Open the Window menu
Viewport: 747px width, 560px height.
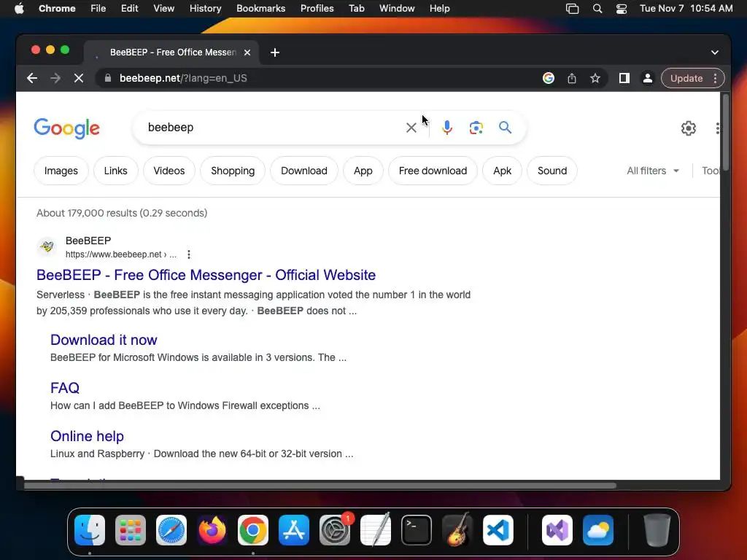(397, 9)
